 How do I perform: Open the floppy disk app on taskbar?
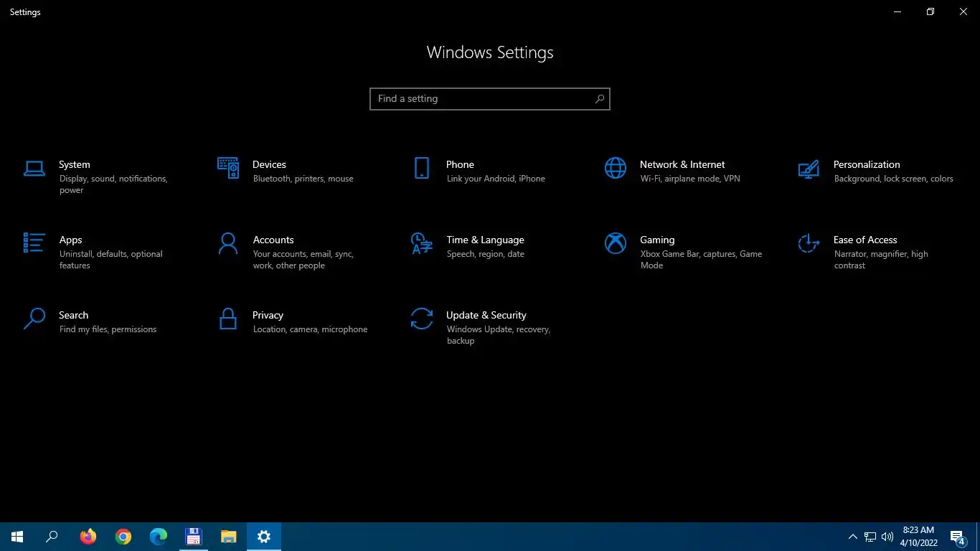(x=193, y=537)
